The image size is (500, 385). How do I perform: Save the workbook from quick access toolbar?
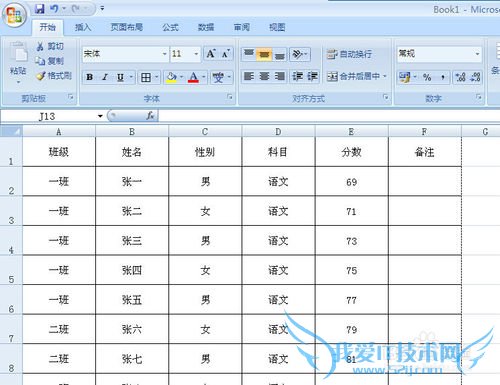(40, 9)
